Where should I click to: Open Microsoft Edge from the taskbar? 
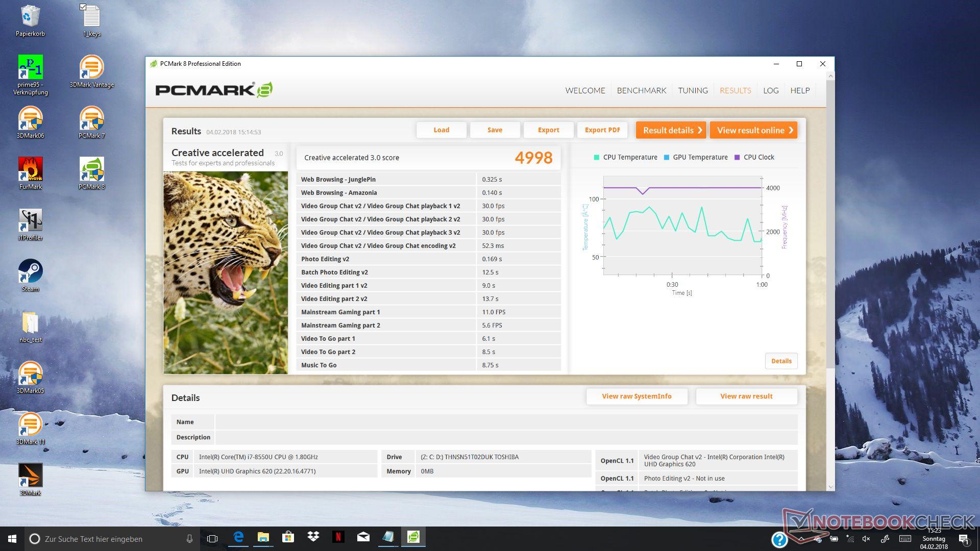point(238,537)
